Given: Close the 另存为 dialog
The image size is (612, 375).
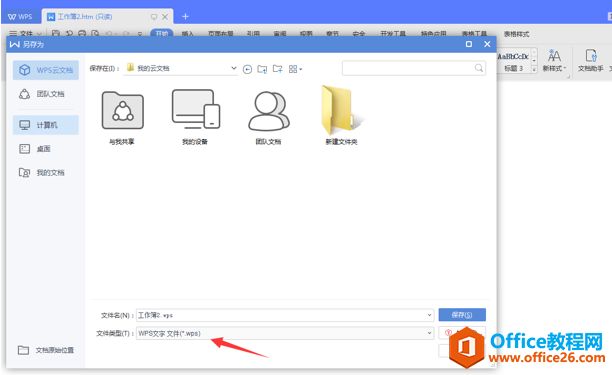Looking at the screenshot, I should (x=487, y=44).
